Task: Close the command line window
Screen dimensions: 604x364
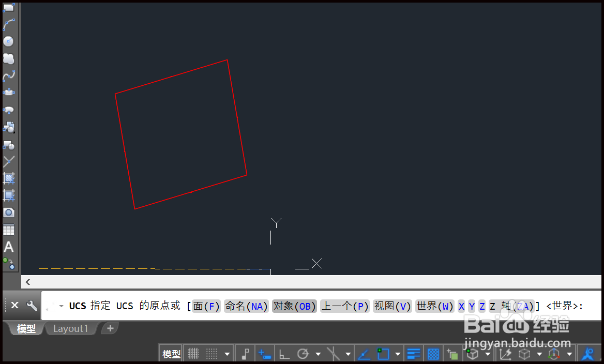Action: tap(14, 306)
